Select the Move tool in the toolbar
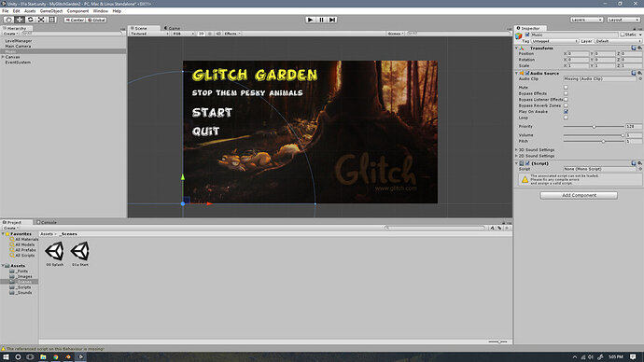This screenshot has height=362, width=644. tap(20, 20)
